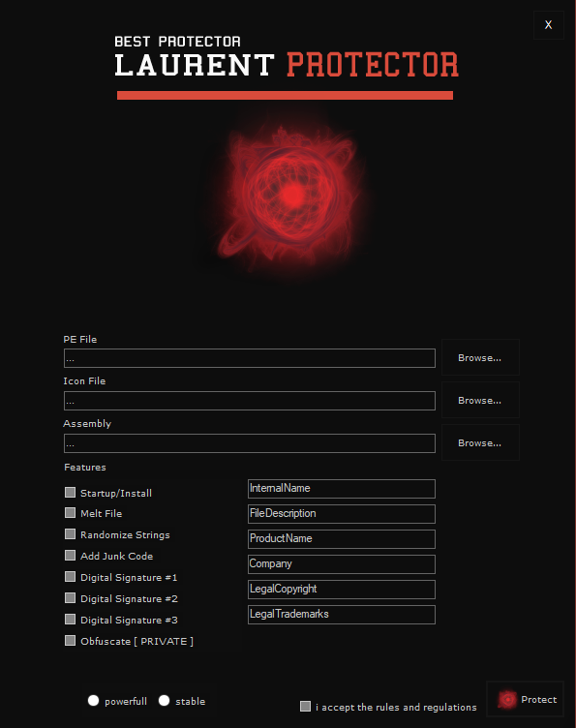This screenshot has height=728, width=576.
Task: Select the stable radio option
Action: [x=164, y=701]
